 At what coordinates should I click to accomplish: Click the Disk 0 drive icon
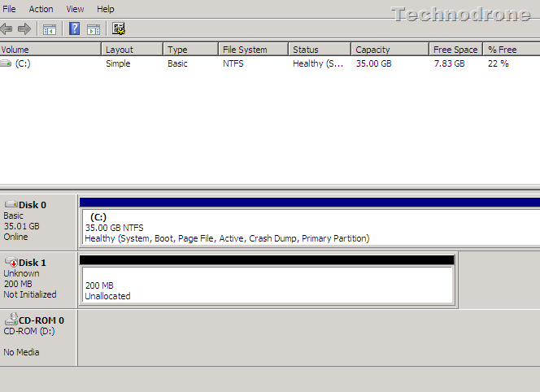pyautogui.click(x=11, y=204)
